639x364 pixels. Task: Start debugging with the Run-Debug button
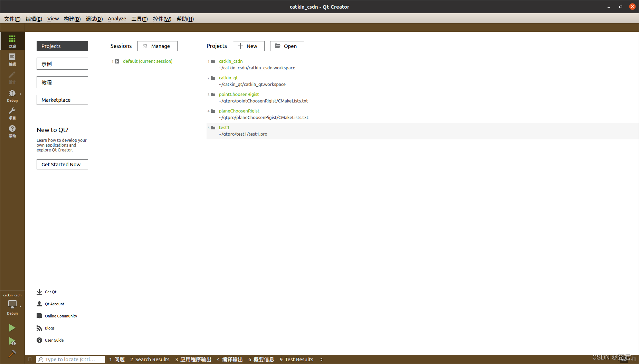click(x=12, y=341)
